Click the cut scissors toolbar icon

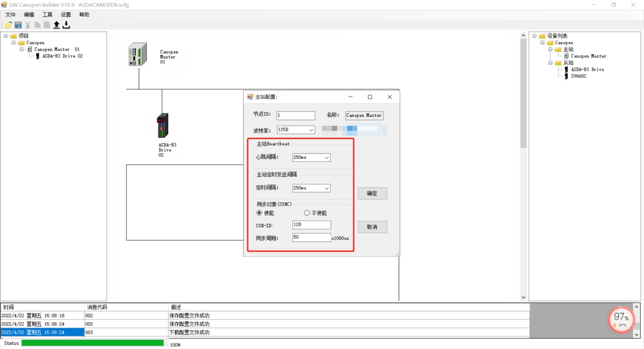tap(28, 25)
